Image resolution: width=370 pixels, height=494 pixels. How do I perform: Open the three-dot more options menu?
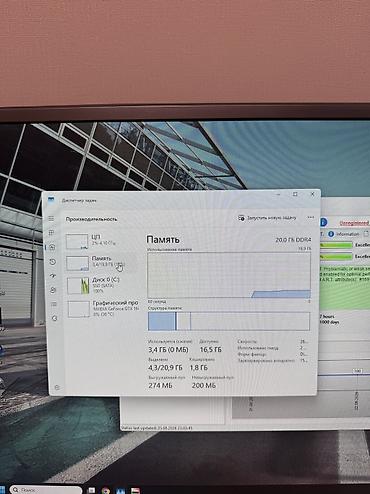tap(311, 217)
